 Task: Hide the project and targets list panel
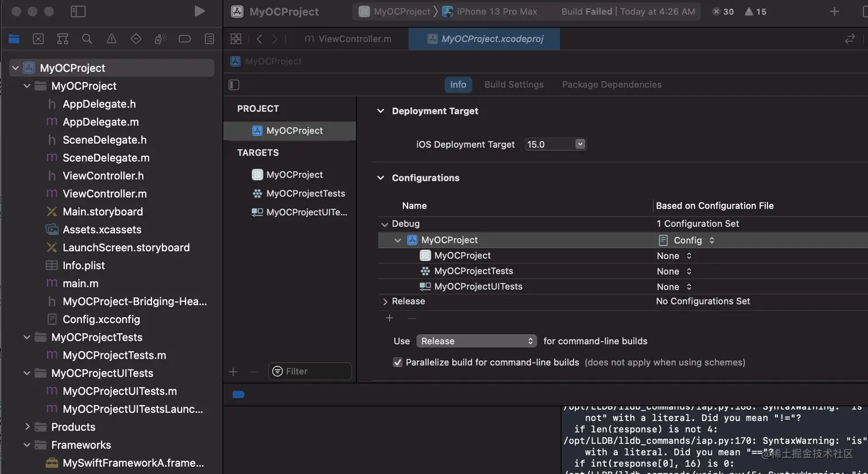pos(234,85)
